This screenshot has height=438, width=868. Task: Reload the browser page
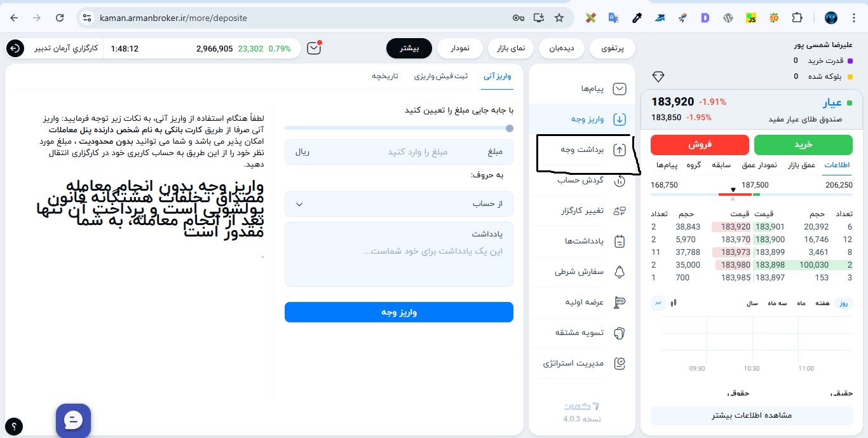coord(60,18)
